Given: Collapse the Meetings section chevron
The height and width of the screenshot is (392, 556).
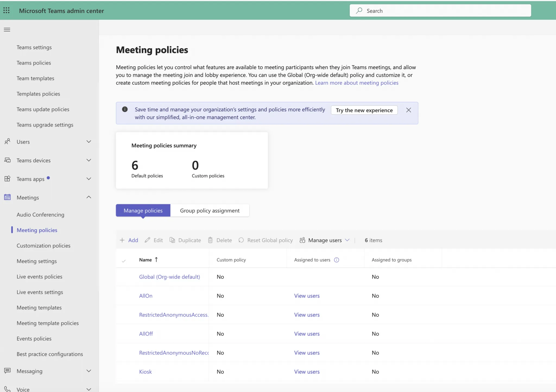Looking at the screenshot, I should [x=89, y=197].
